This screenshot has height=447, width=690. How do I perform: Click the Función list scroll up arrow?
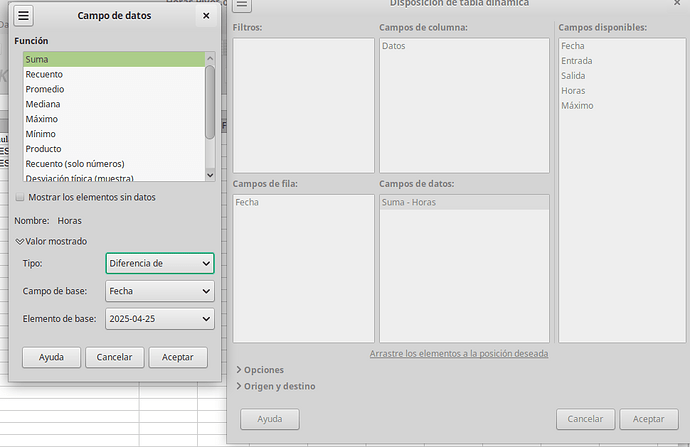tap(210, 58)
